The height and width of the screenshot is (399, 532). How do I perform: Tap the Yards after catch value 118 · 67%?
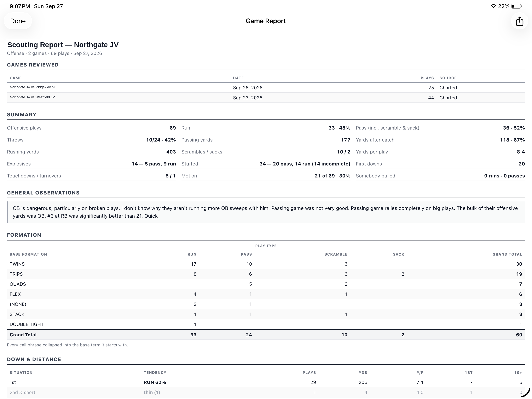point(512,140)
